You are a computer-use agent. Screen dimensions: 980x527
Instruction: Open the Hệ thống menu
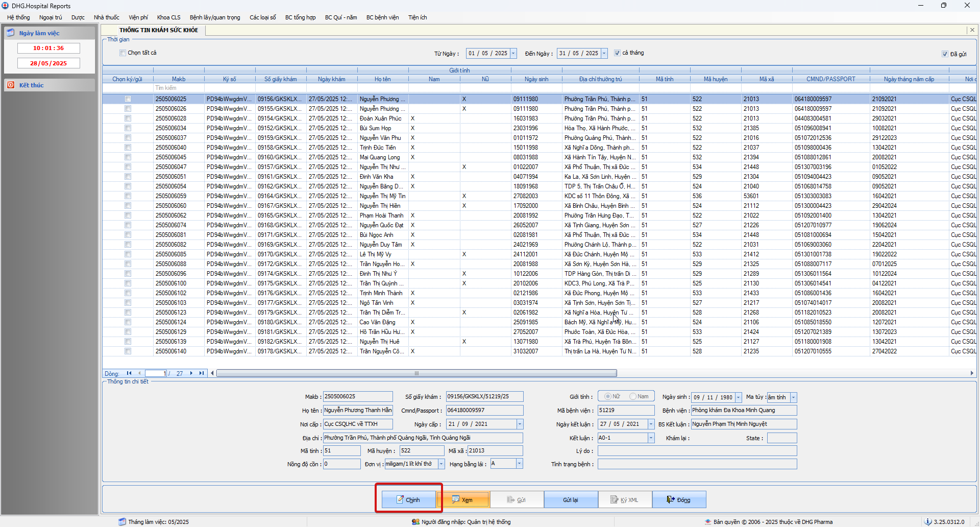coord(18,17)
